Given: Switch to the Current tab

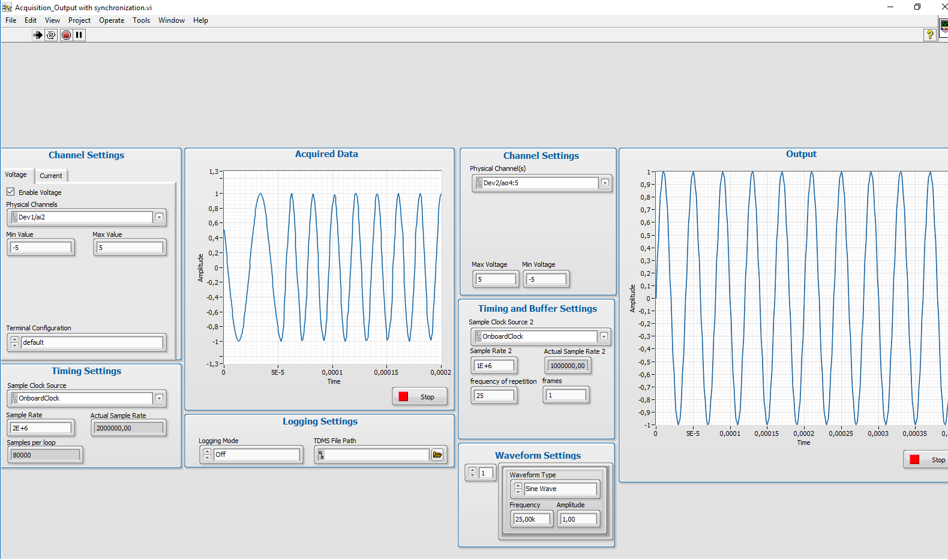Looking at the screenshot, I should tap(51, 176).
